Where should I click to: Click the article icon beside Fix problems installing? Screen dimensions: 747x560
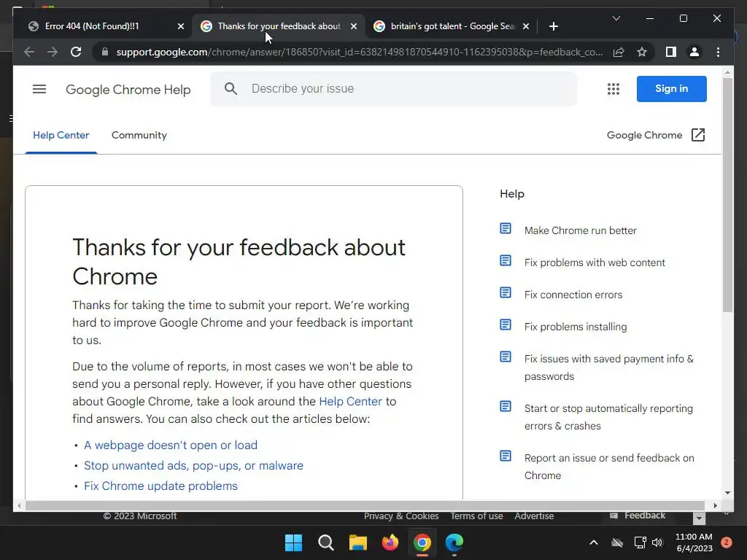click(x=506, y=324)
